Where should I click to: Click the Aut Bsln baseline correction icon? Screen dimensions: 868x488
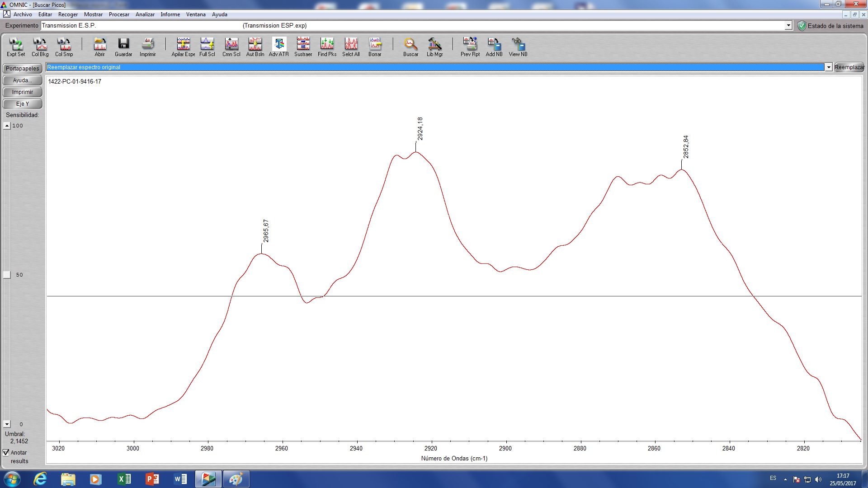point(255,47)
